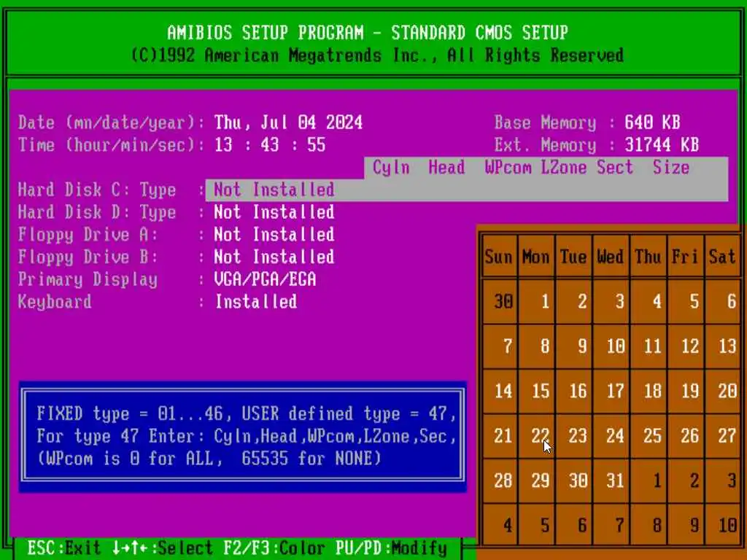Click the Size column header

(x=671, y=167)
